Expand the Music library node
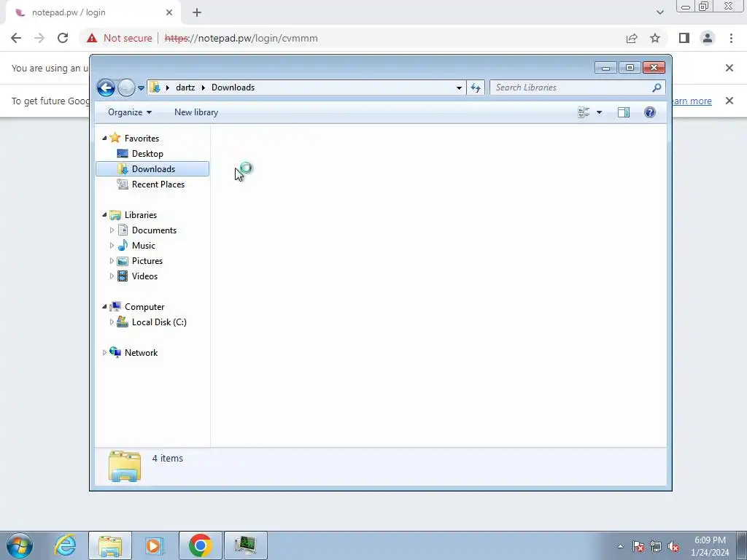747x560 pixels. [x=112, y=246]
